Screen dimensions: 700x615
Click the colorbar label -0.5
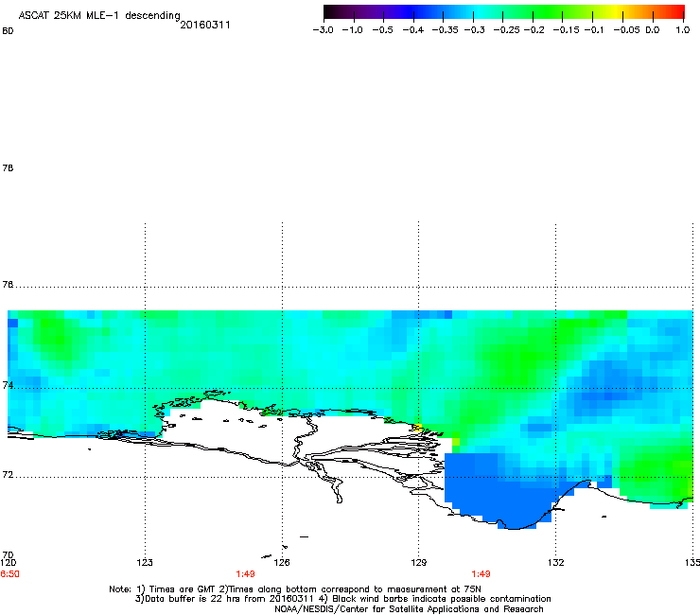(x=382, y=30)
